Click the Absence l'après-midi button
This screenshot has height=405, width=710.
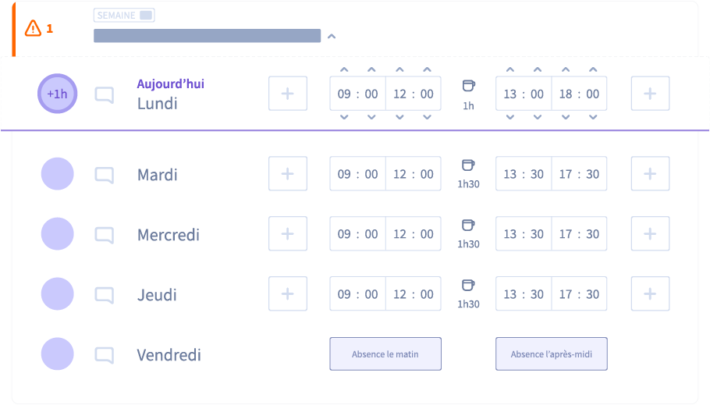[x=551, y=354]
